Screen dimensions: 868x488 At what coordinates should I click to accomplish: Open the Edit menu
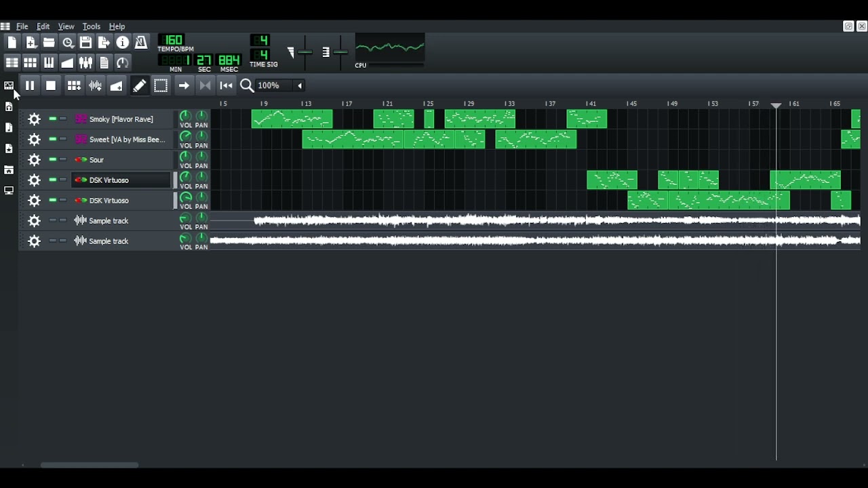pos(43,26)
